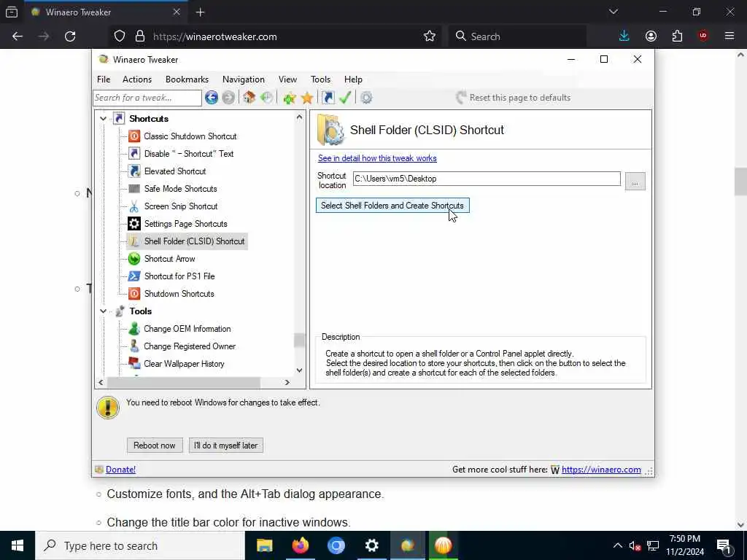Open recent history clock icon in toolbar
Image resolution: width=747 pixels, height=560 pixels.
coord(267,98)
